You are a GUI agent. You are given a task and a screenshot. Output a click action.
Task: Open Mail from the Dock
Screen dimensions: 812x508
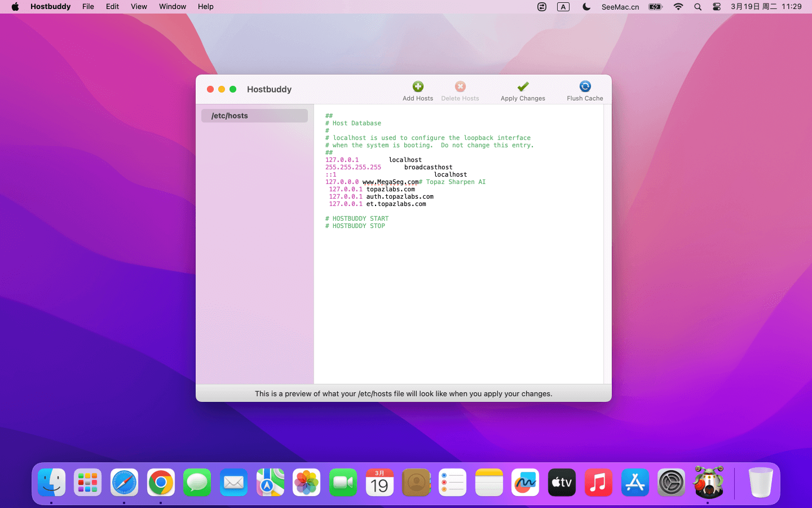[x=233, y=483]
